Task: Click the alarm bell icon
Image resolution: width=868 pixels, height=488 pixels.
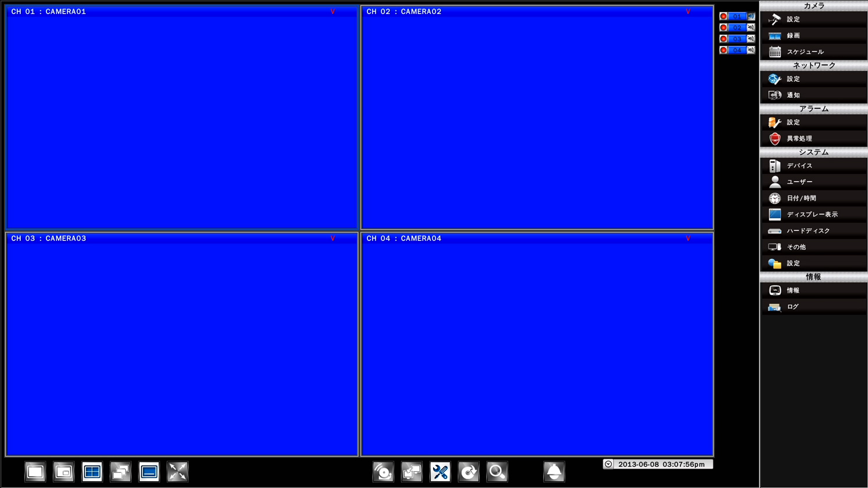Action: coord(554,472)
